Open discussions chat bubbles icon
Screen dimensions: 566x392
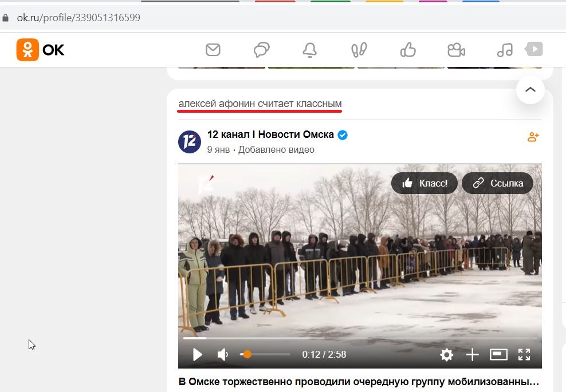[262, 50]
